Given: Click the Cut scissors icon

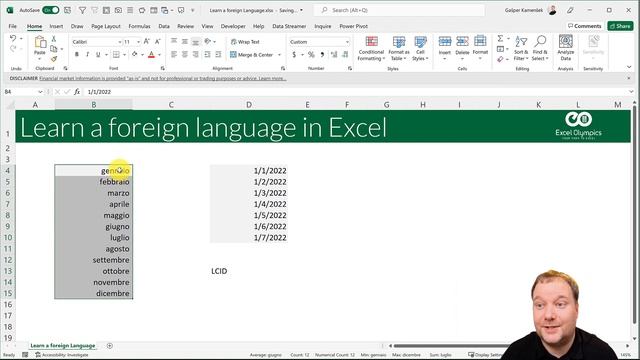Looking at the screenshot, I should [53, 39].
